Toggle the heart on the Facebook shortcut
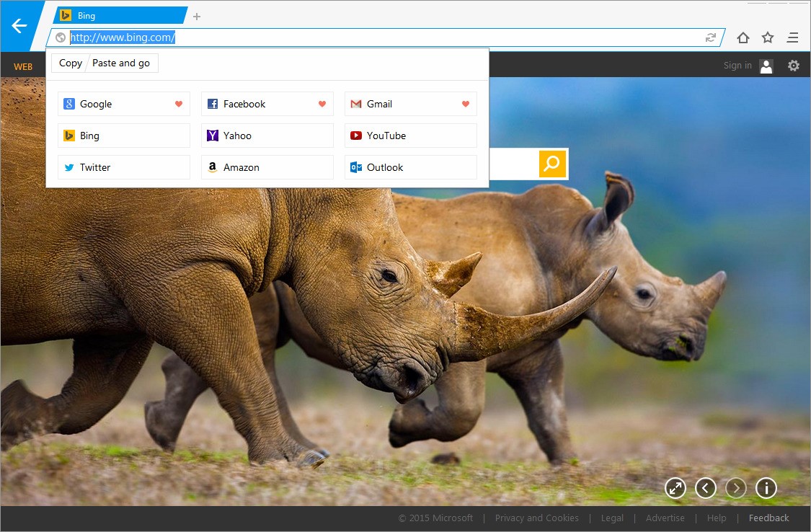 (322, 104)
